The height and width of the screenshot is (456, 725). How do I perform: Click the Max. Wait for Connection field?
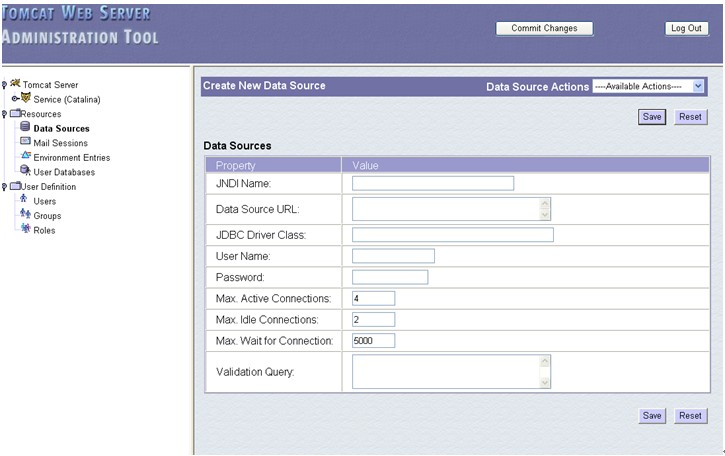373,340
